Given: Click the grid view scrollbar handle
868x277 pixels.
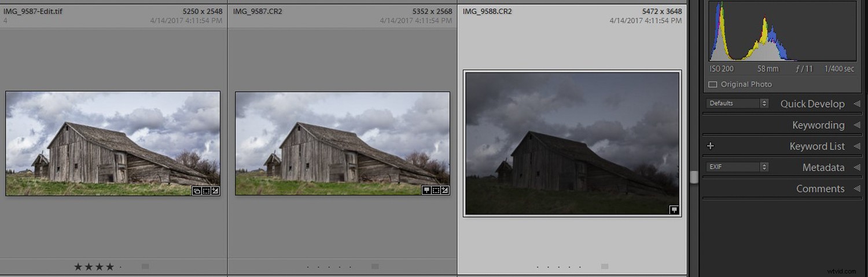Looking at the screenshot, I should [694, 177].
